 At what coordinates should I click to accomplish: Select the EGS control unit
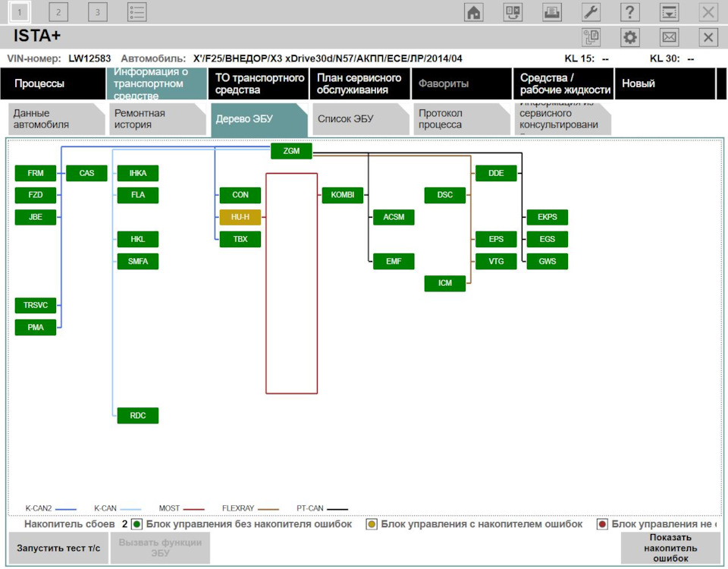tap(548, 239)
